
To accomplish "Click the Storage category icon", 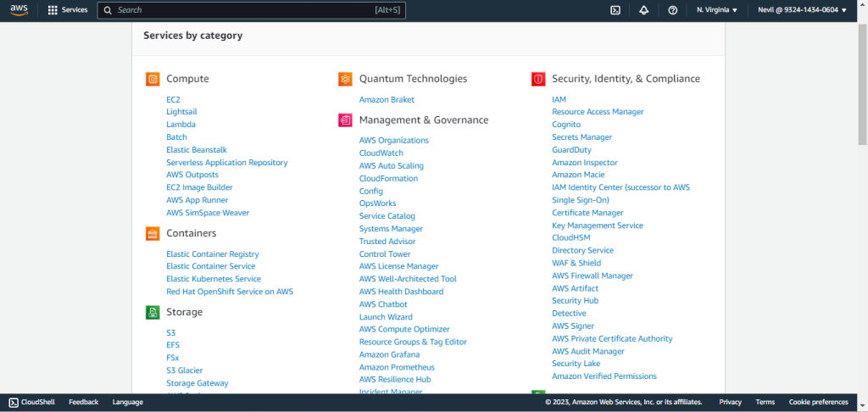I will pyautogui.click(x=153, y=312).
